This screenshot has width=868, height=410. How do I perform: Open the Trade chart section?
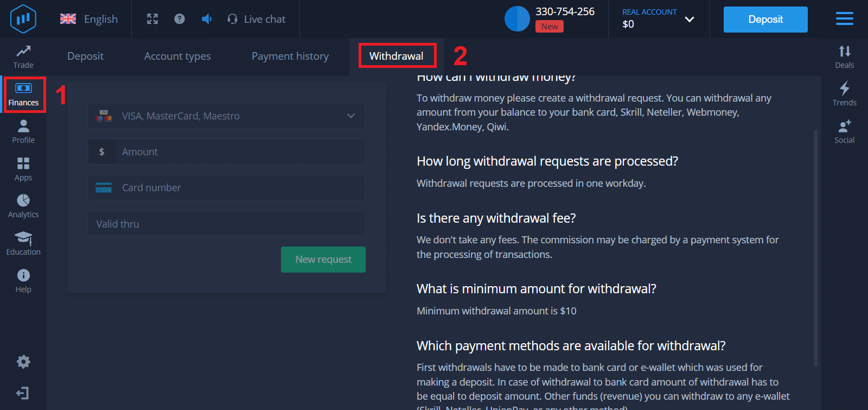[x=23, y=56]
